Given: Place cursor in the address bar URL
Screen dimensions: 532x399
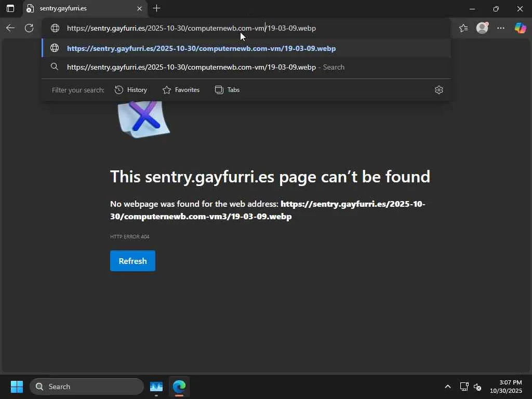Looking at the screenshot, I should point(191,28).
